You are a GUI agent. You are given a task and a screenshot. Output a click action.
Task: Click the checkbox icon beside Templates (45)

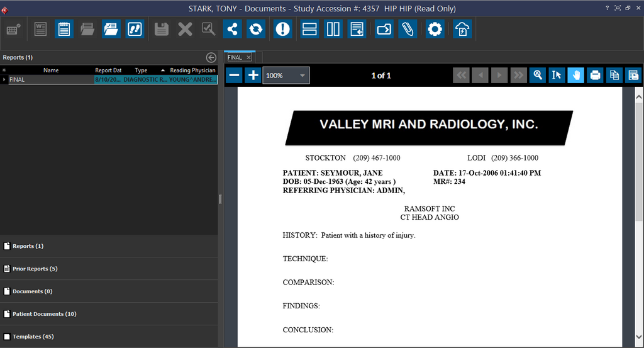coord(7,337)
